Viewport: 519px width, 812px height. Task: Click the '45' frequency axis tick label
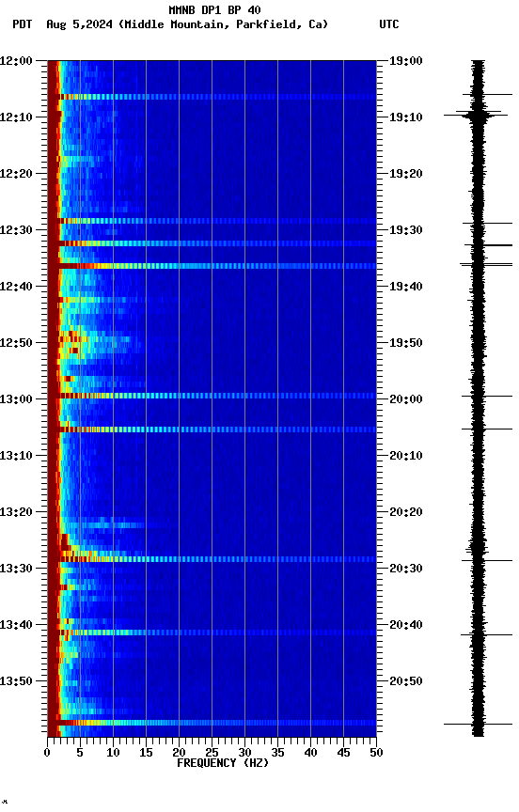click(x=343, y=753)
